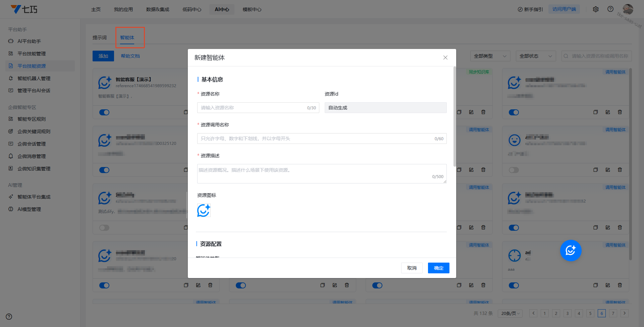This screenshot has height=327, width=644.
Task: Click the floating AI assistant chat button
Action: click(571, 251)
